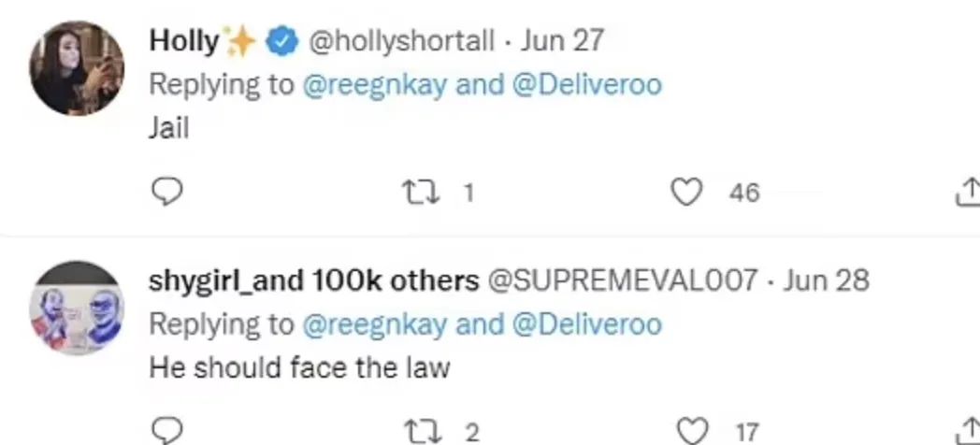Click the @hollyshortall handle

click(400, 41)
